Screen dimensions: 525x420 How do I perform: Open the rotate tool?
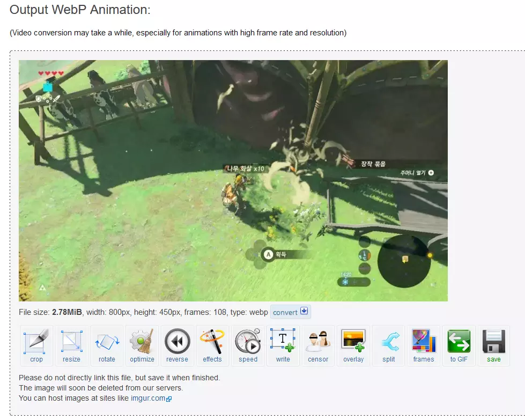click(x=107, y=345)
